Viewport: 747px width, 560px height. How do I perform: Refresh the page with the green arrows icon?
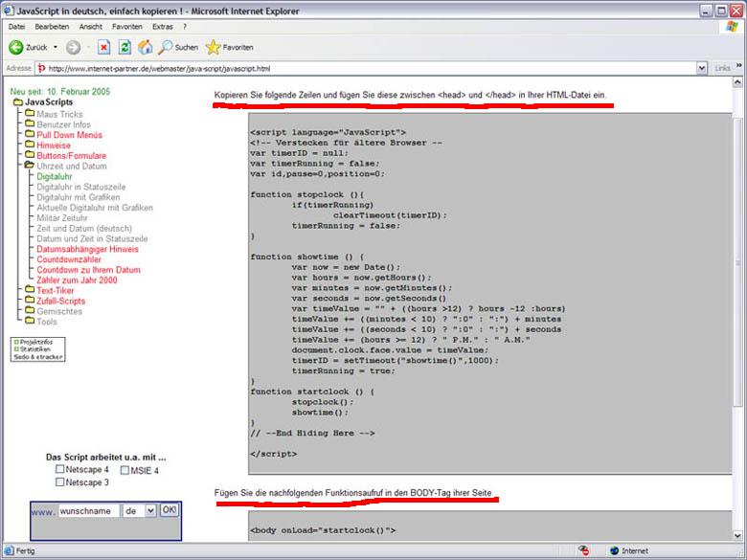(x=124, y=47)
